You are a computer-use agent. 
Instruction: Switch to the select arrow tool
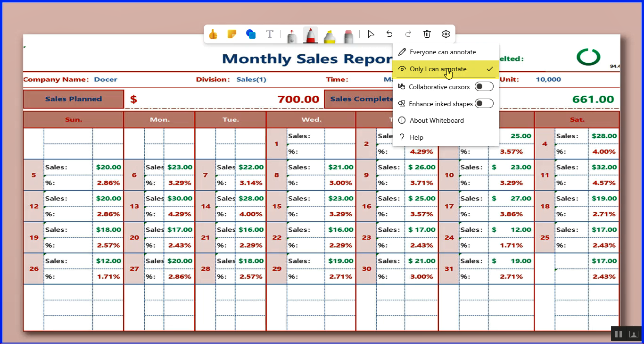[371, 34]
